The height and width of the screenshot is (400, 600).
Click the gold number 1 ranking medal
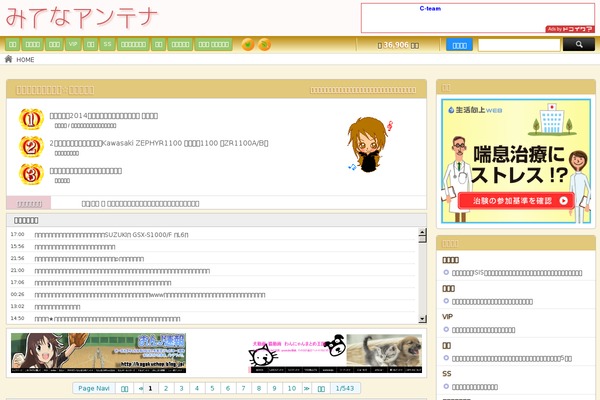[31, 119]
